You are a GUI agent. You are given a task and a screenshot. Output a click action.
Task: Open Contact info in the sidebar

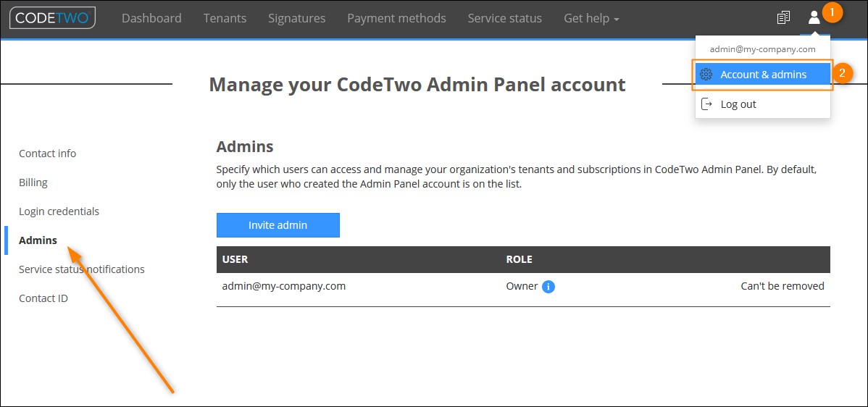click(x=48, y=154)
